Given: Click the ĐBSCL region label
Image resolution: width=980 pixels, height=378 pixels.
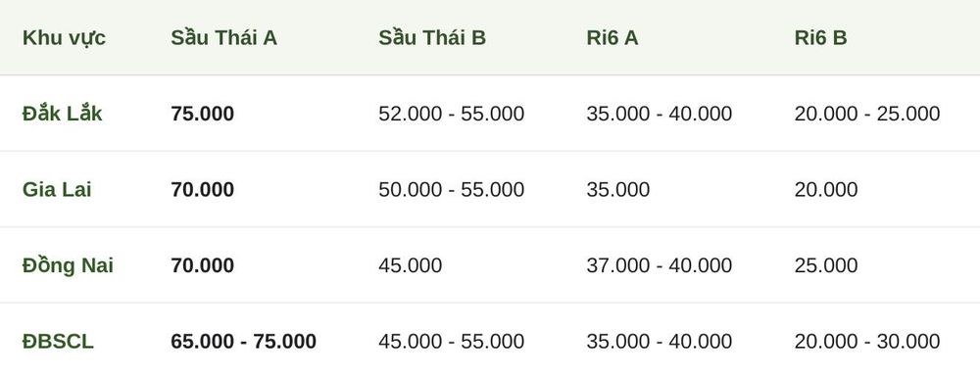Looking at the screenshot, I should click(58, 341).
